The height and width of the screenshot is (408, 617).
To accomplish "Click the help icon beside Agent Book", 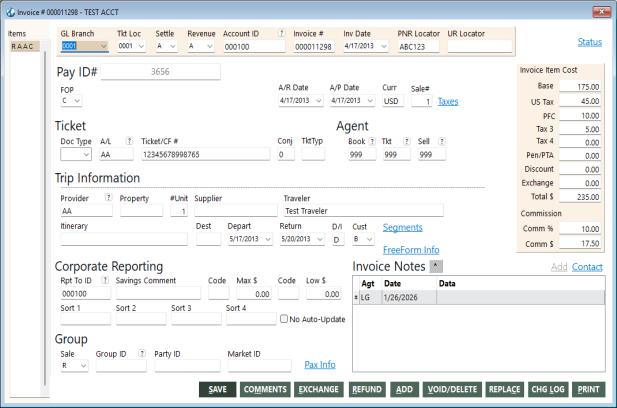I will [371, 142].
